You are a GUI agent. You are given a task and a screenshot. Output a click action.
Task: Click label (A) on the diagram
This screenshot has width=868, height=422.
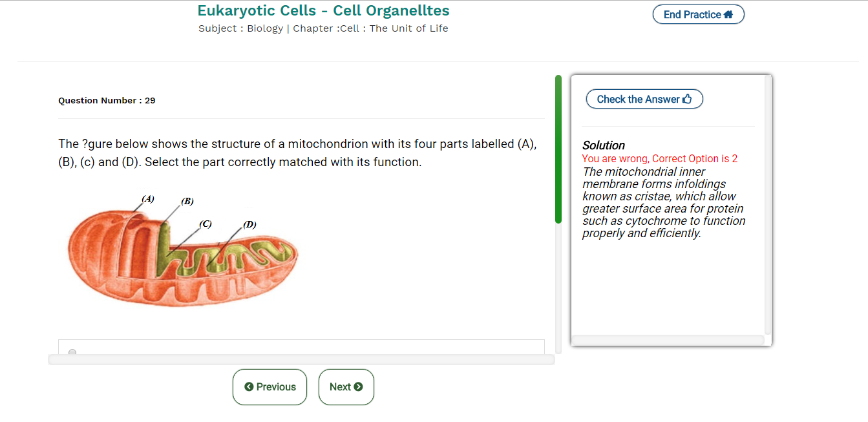pos(148,199)
